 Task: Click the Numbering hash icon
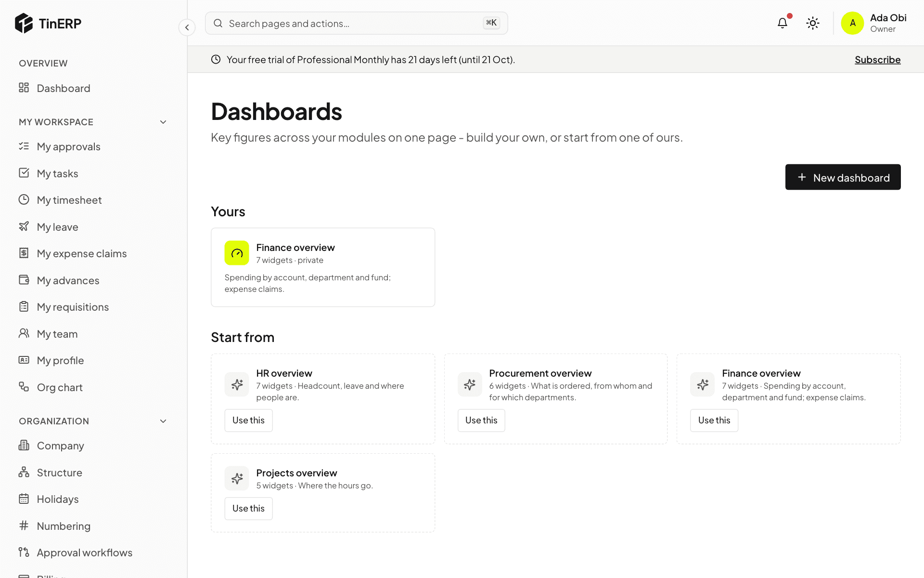[24, 525]
